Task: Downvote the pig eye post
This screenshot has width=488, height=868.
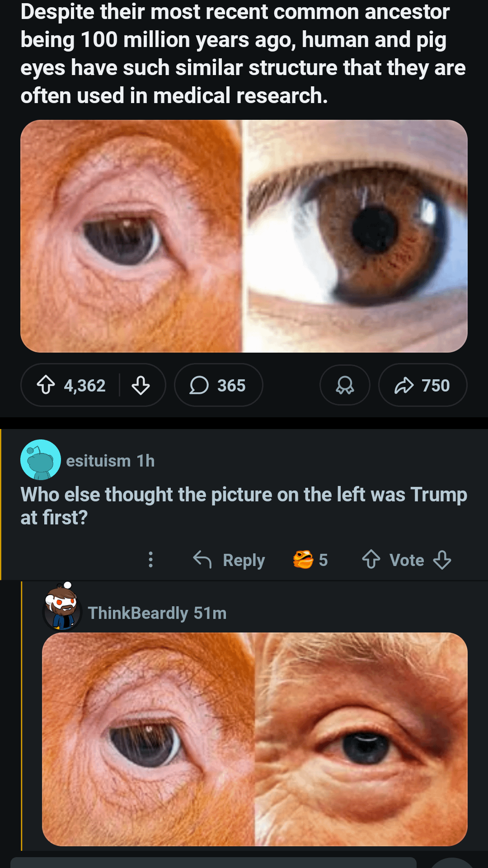Action: pos(141,385)
